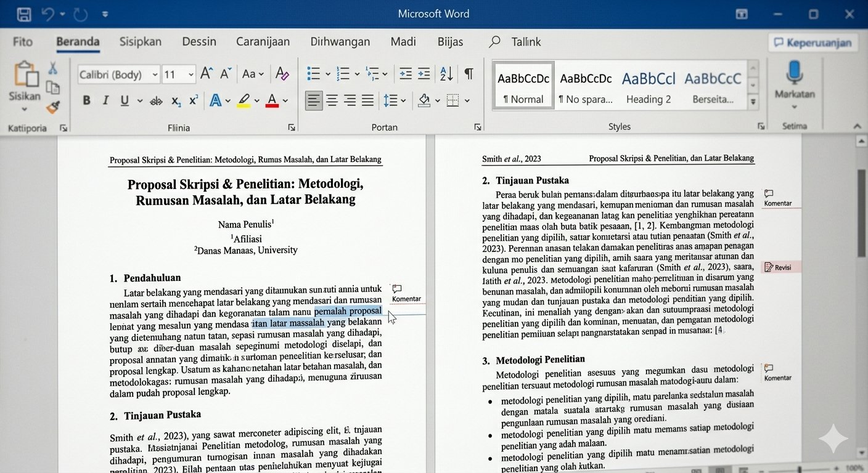868x473 pixels.
Task: Activate the Format Painter brush
Action: click(53, 107)
